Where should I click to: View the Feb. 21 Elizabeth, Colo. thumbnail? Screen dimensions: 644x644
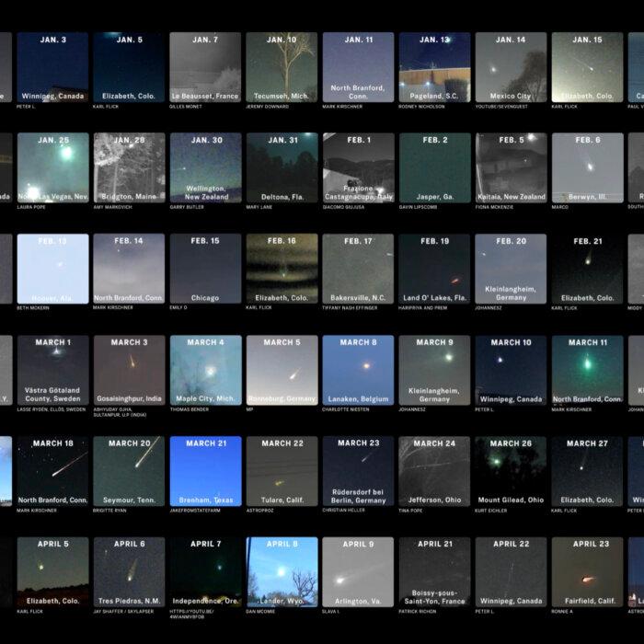pyautogui.click(x=587, y=269)
